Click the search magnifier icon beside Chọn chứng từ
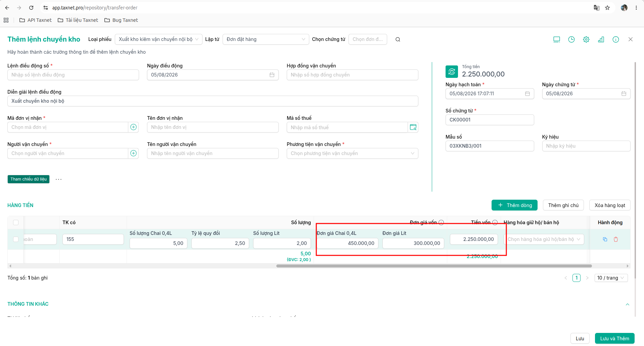Image resolution: width=644 pixels, height=346 pixels. click(398, 40)
